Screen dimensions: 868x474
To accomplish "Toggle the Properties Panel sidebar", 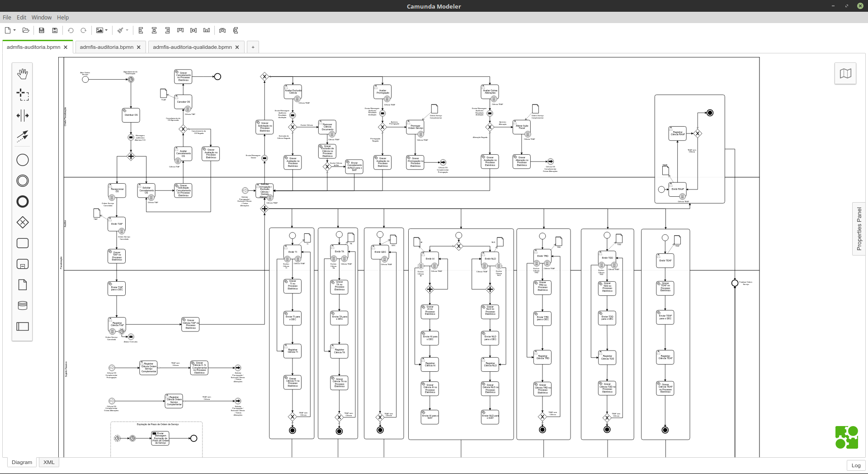I will point(859,229).
